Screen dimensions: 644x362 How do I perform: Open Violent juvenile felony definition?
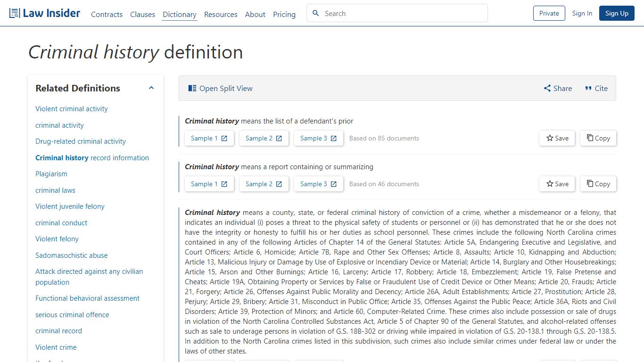pyautogui.click(x=70, y=206)
